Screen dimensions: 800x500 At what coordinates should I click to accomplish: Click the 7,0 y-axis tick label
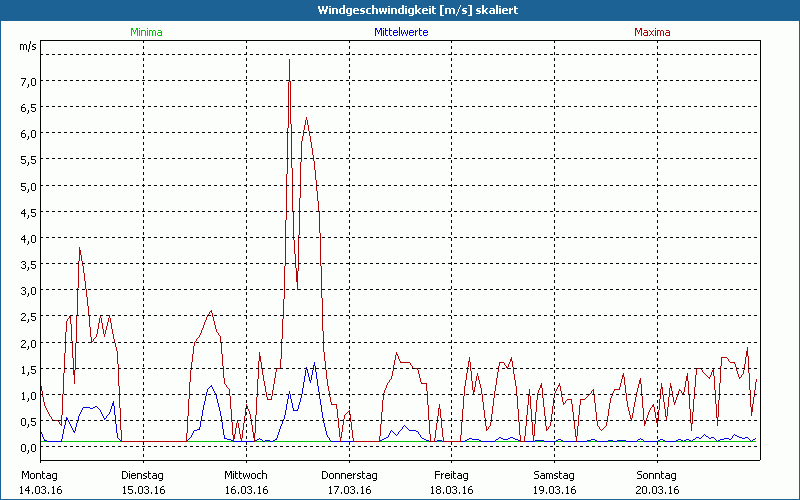click(30, 81)
